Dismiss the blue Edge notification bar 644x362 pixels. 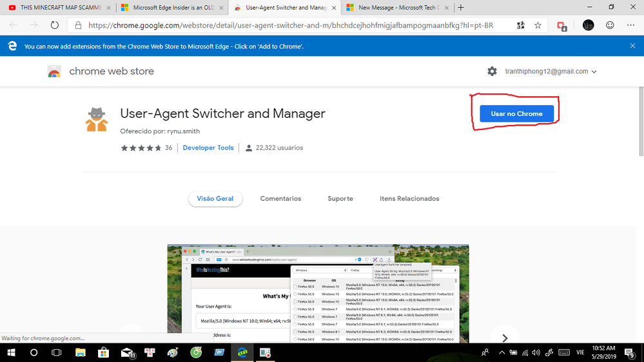point(632,46)
